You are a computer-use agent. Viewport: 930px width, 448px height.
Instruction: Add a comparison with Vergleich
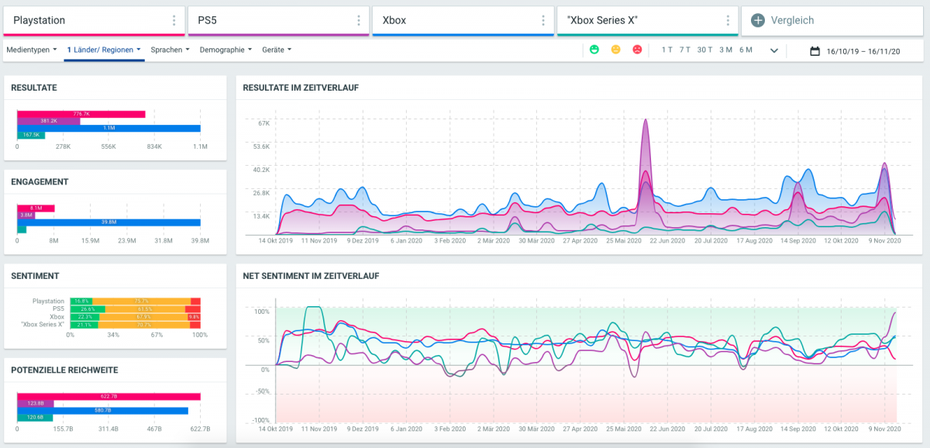click(x=832, y=21)
